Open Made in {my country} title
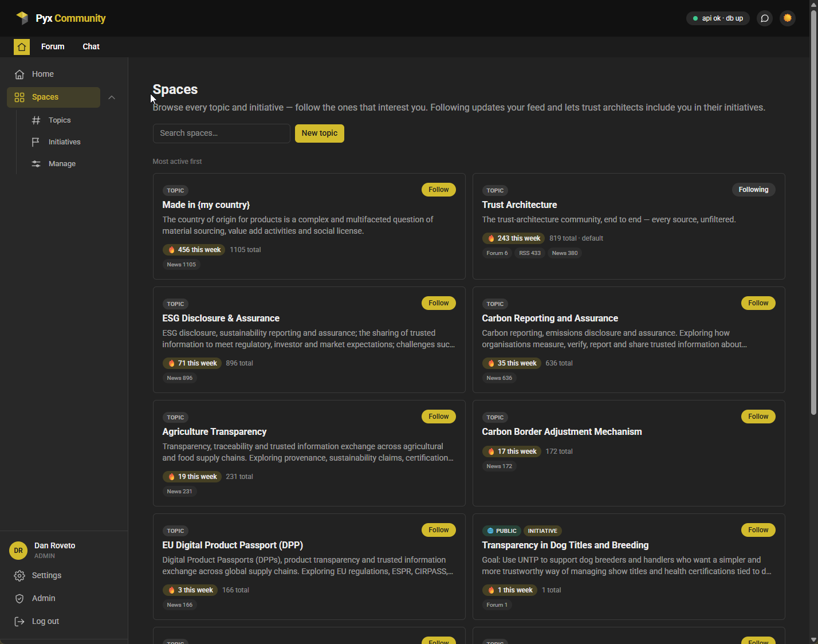This screenshot has height=644, width=818. pos(206,205)
